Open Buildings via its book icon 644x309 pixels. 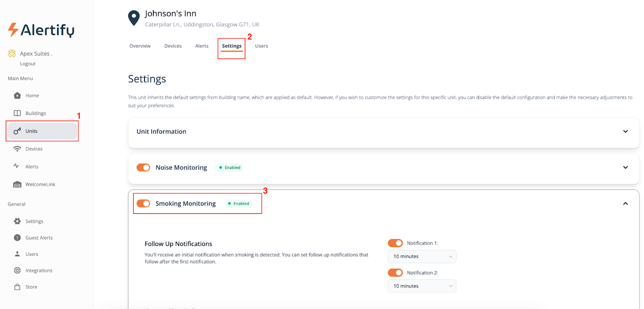point(17,113)
